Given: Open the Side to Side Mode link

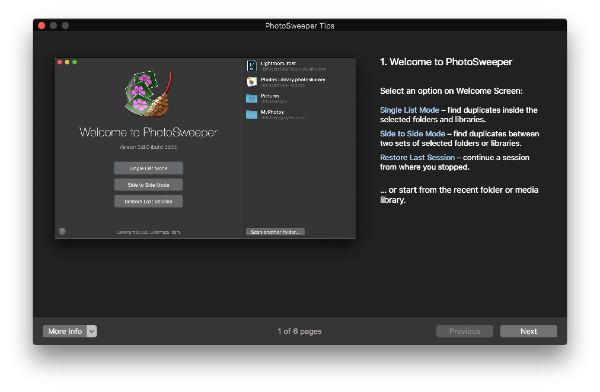Looking at the screenshot, I should 412,134.
